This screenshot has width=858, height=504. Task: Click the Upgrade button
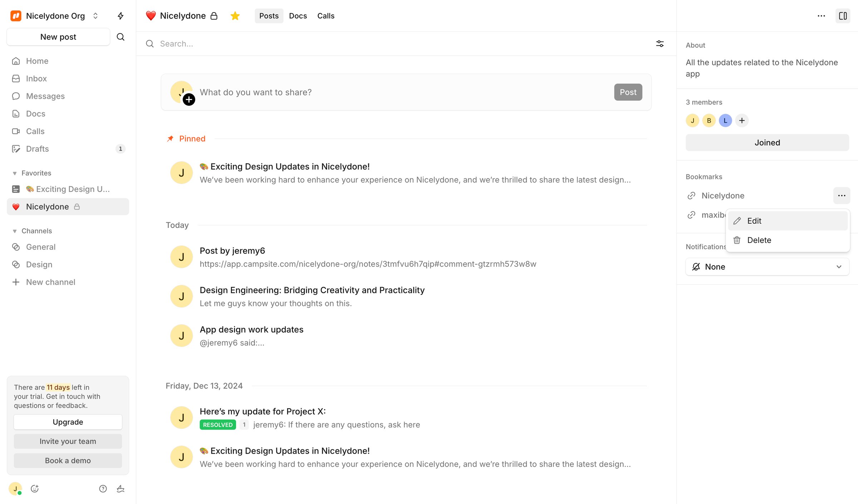pyautogui.click(x=68, y=422)
